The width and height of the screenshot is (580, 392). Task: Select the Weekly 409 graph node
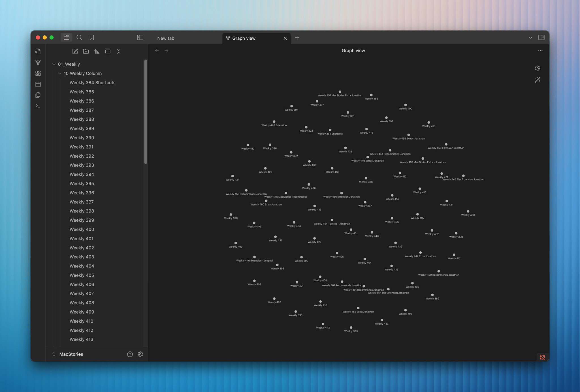point(236,243)
